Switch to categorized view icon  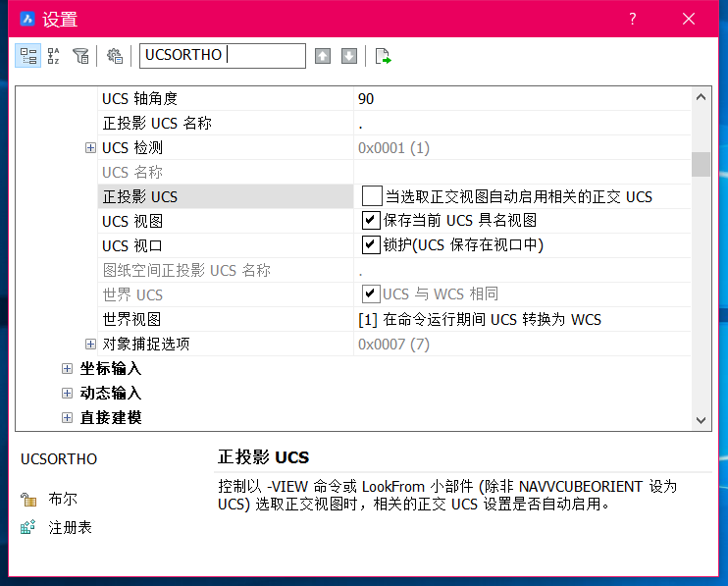point(27,56)
